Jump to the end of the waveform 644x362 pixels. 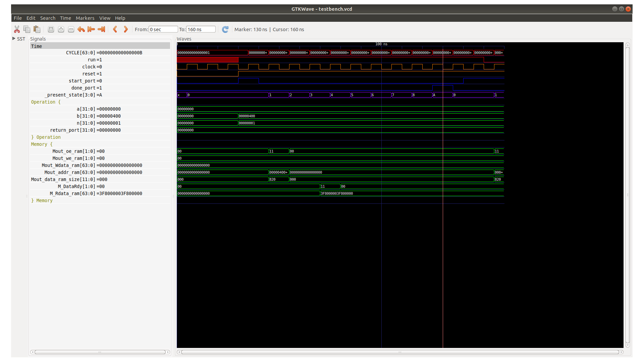pyautogui.click(x=101, y=29)
